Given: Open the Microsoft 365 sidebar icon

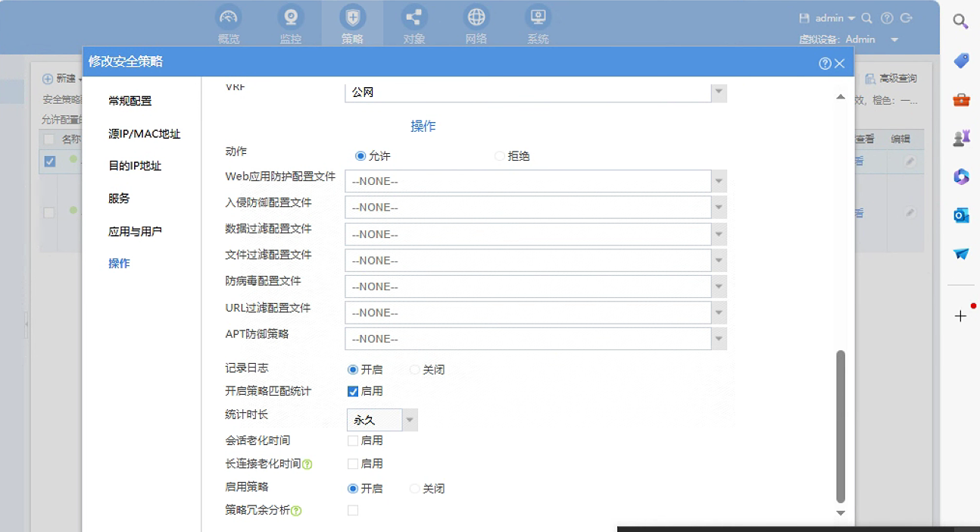Looking at the screenshot, I should tap(961, 177).
